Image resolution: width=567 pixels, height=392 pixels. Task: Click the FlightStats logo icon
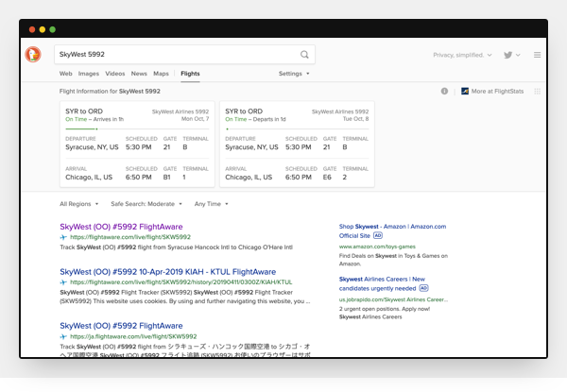coord(465,91)
